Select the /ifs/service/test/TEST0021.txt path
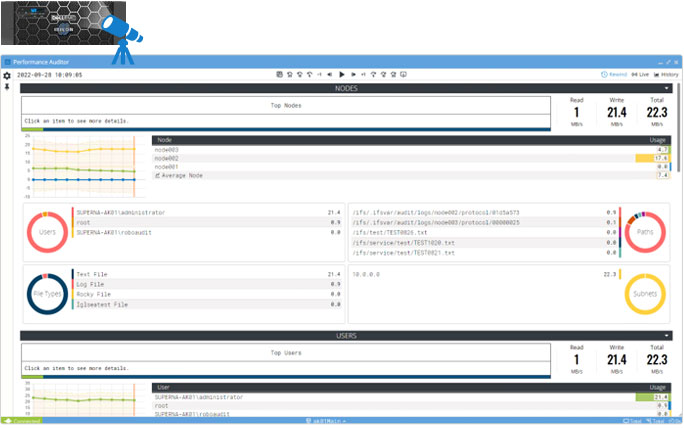684x428 pixels. 485,253
